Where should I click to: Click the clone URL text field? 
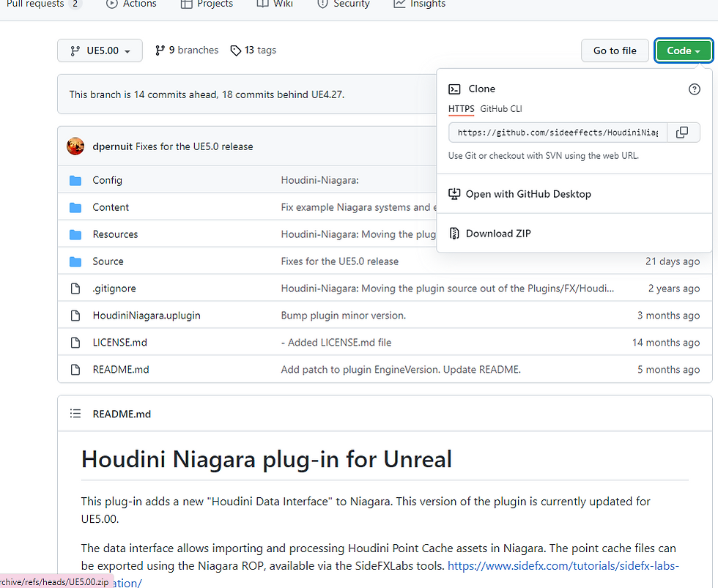tap(558, 133)
